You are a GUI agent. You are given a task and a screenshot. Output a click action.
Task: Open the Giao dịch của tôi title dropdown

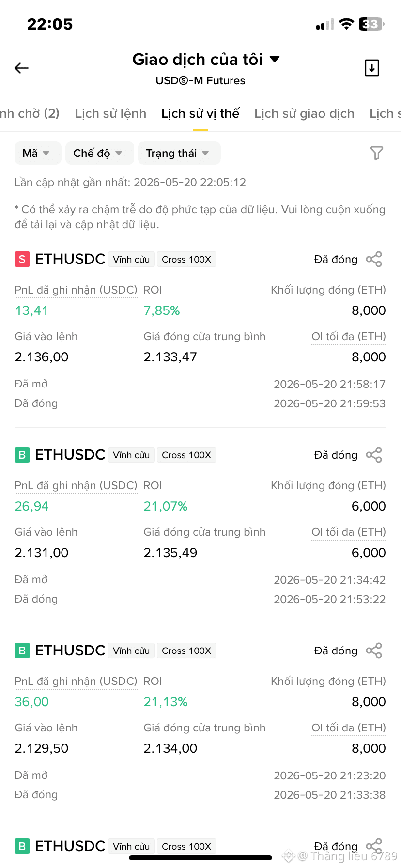point(206,59)
